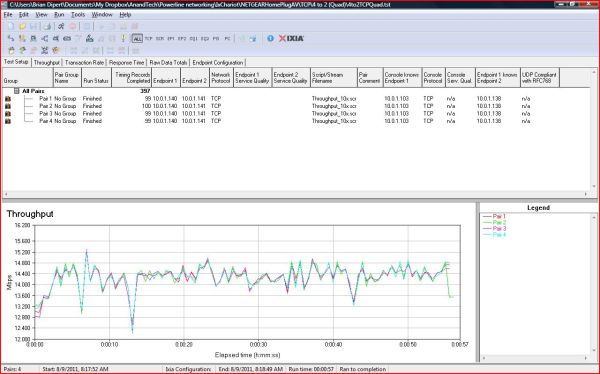
Task: Click the Throughput chart title
Action: [30, 214]
